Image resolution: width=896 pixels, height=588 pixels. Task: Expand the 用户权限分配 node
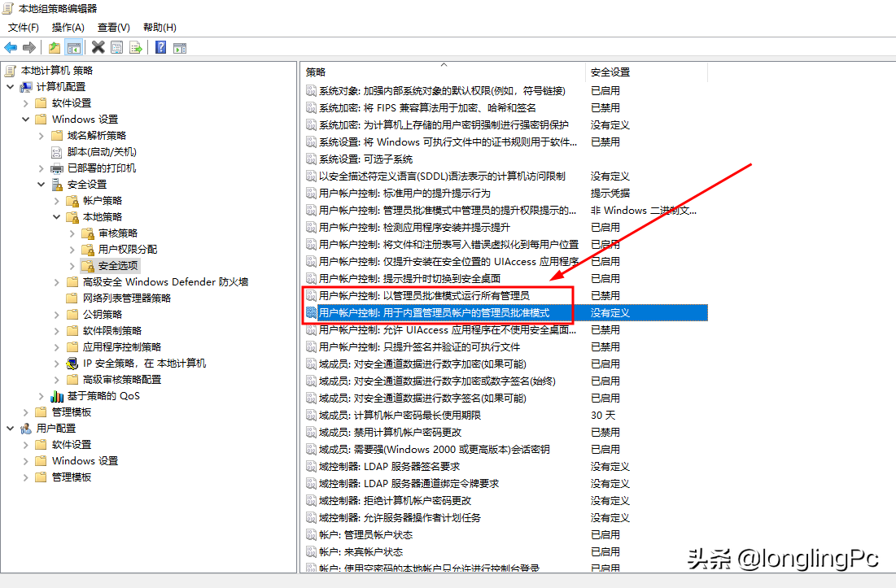click(x=72, y=250)
